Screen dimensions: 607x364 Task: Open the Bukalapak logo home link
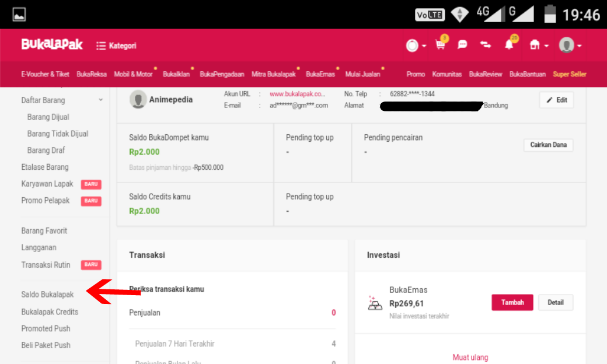point(51,44)
